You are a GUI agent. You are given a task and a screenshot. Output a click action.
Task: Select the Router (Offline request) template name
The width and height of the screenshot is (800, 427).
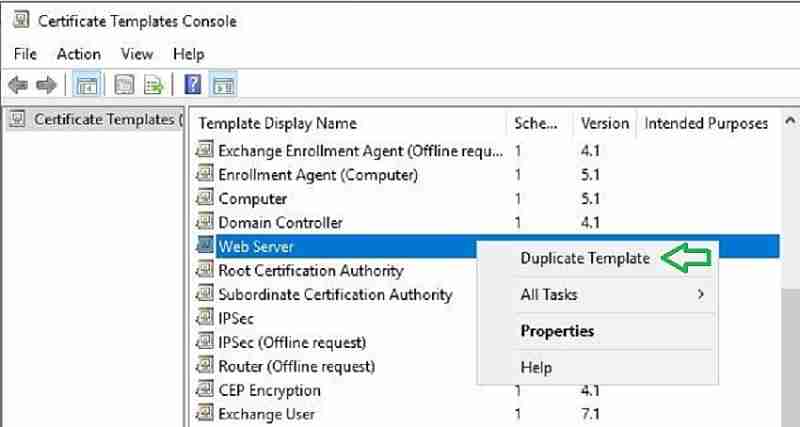[x=296, y=367]
